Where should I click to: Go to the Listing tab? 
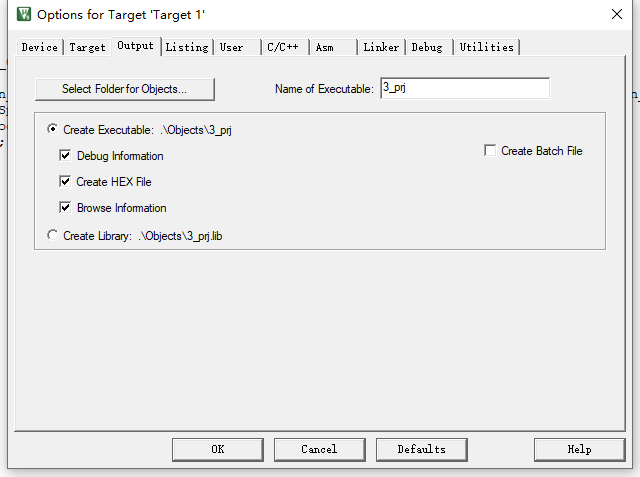(x=187, y=47)
